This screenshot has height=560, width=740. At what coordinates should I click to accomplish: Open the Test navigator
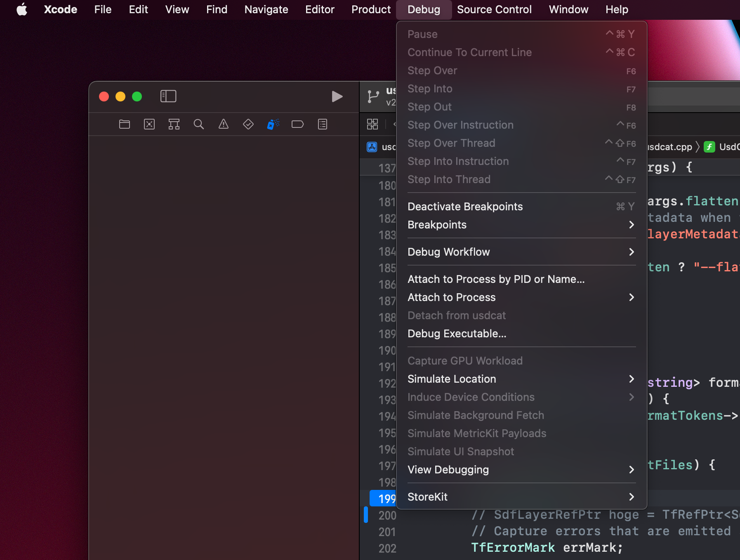tap(248, 124)
